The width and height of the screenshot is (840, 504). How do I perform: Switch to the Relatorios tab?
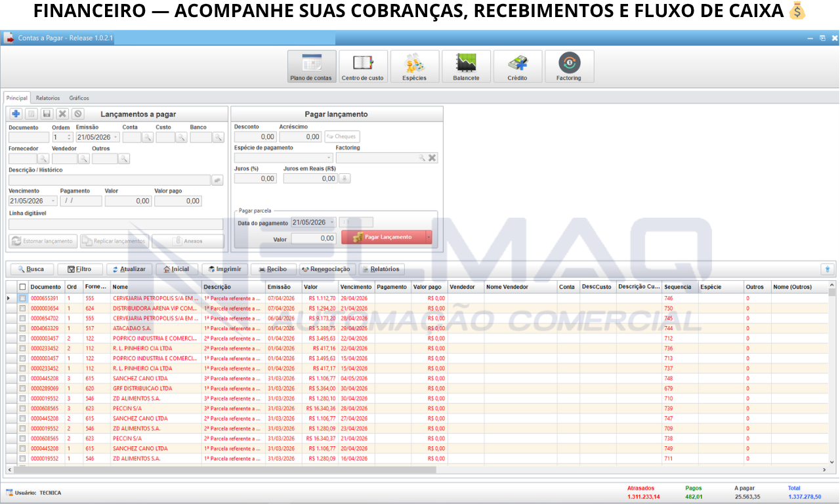48,98
